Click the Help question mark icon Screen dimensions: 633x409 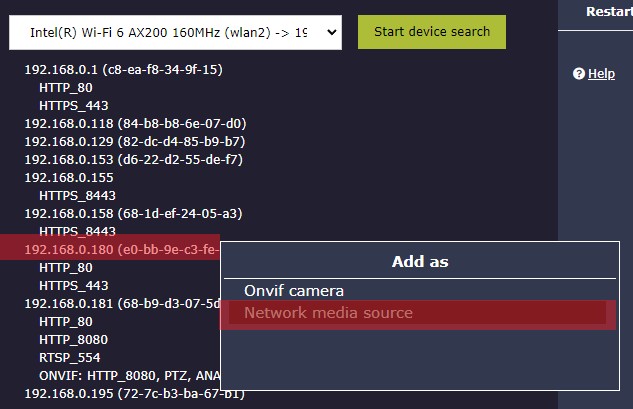click(578, 74)
